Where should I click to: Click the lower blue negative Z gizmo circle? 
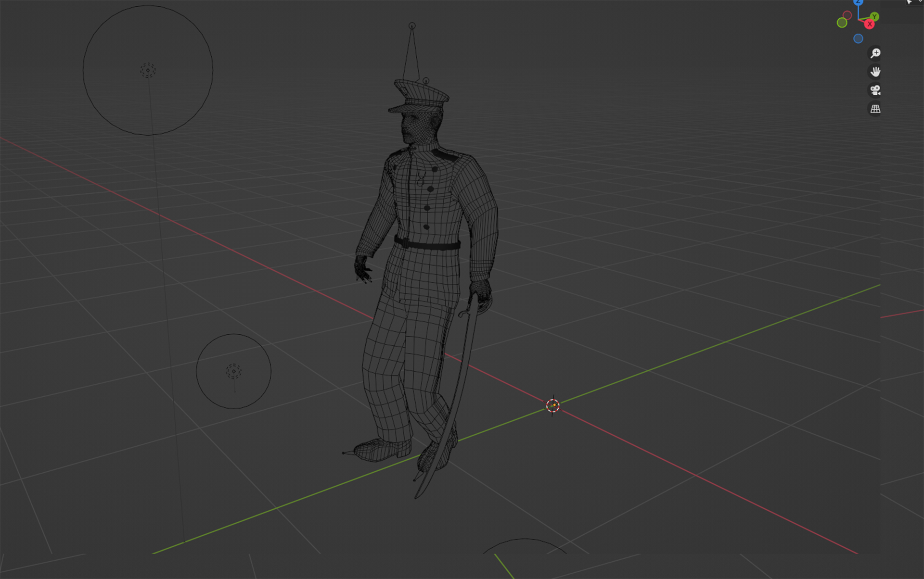858,39
